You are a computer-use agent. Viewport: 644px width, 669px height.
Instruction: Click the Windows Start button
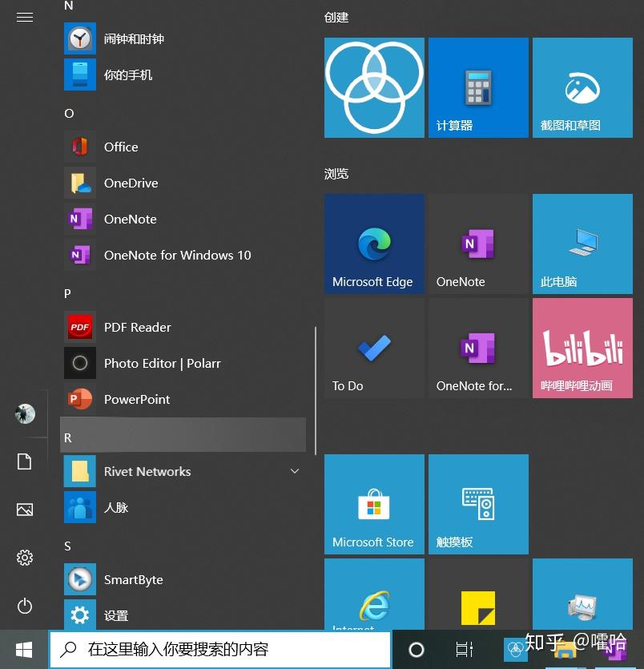point(24,650)
